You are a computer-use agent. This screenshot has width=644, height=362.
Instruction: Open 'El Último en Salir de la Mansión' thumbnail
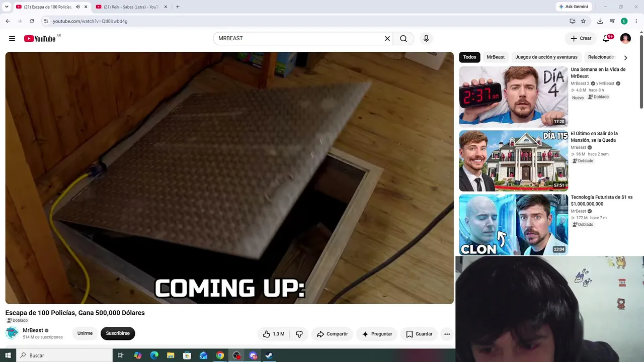[x=514, y=161]
